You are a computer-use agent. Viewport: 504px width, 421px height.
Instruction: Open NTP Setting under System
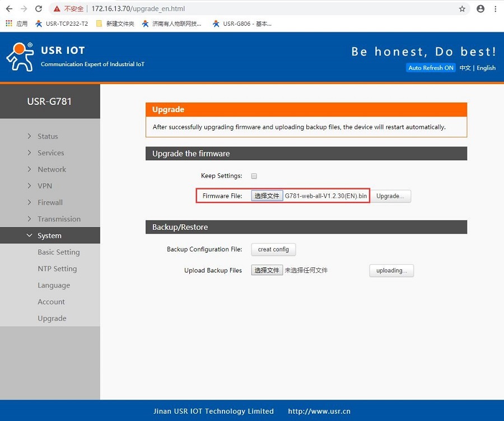click(x=57, y=269)
